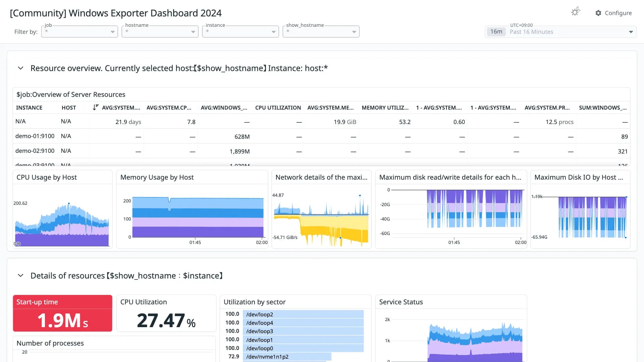Click the 21.9 days uptime value
The width and height of the screenshot is (644, 362).
(128, 122)
